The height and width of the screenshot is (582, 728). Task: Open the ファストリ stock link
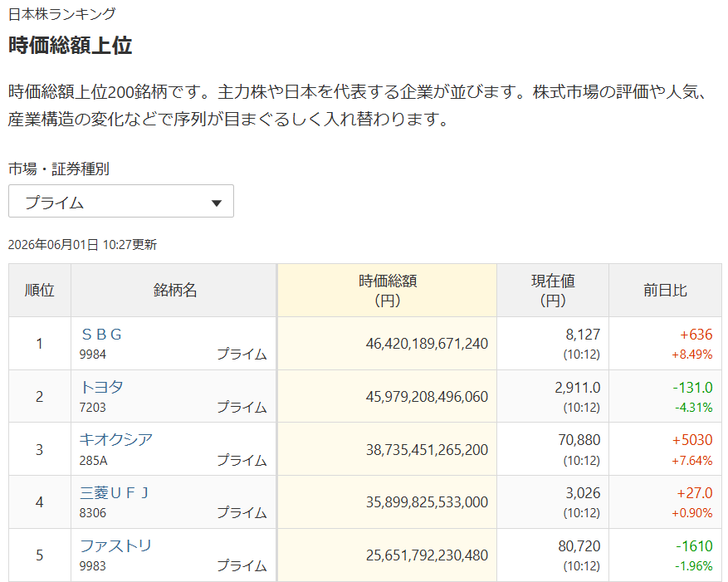click(x=115, y=545)
